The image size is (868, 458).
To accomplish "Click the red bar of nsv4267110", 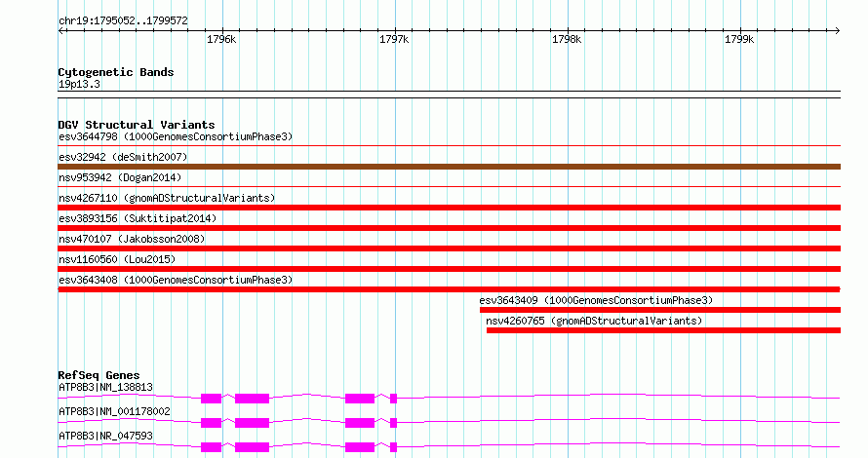I will pos(449,208).
